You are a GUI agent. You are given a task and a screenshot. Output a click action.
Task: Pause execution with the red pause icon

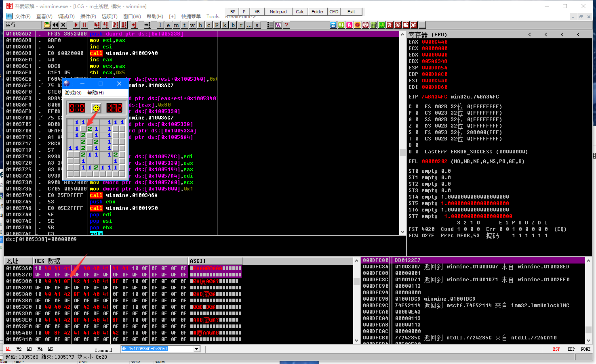pyautogui.click(x=84, y=25)
